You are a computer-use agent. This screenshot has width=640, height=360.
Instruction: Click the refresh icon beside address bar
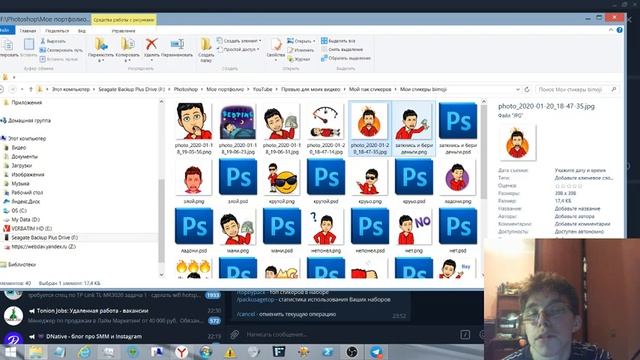[527, 89]
